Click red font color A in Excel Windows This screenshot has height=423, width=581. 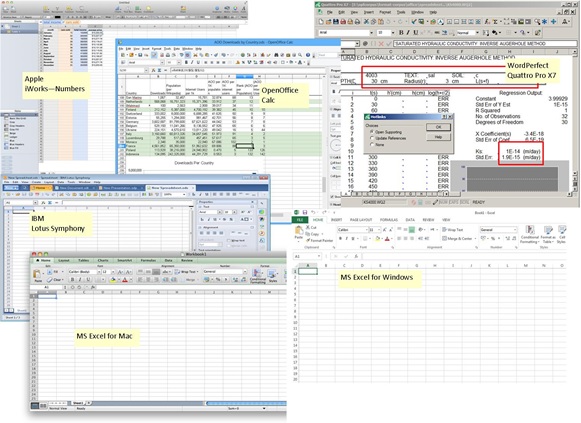[387, 239]
